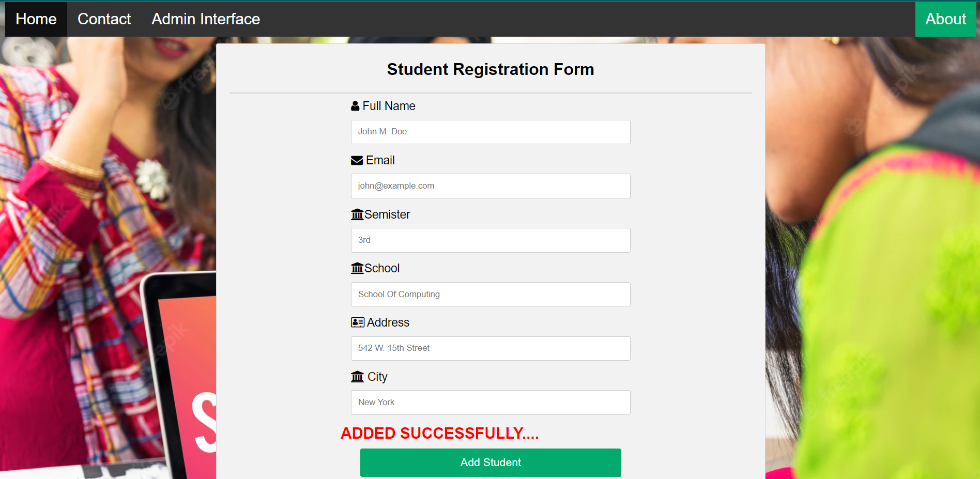Click inside the Full Name input field

pos(490,132)
